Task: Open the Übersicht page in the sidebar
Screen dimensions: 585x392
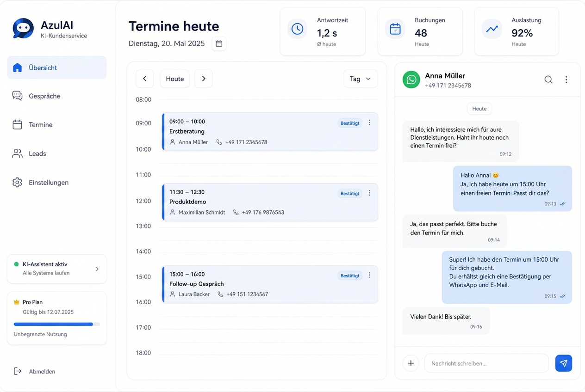Action: pos(57,67)
